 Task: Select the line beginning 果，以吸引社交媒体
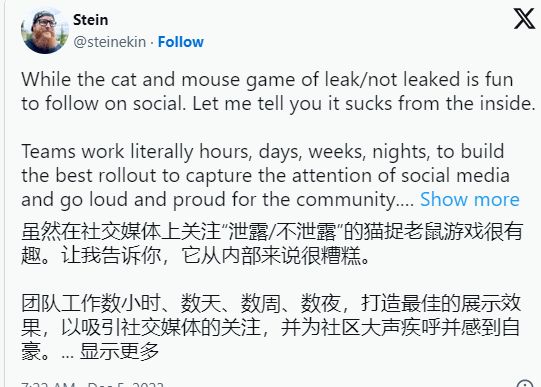tap(270, 327)
